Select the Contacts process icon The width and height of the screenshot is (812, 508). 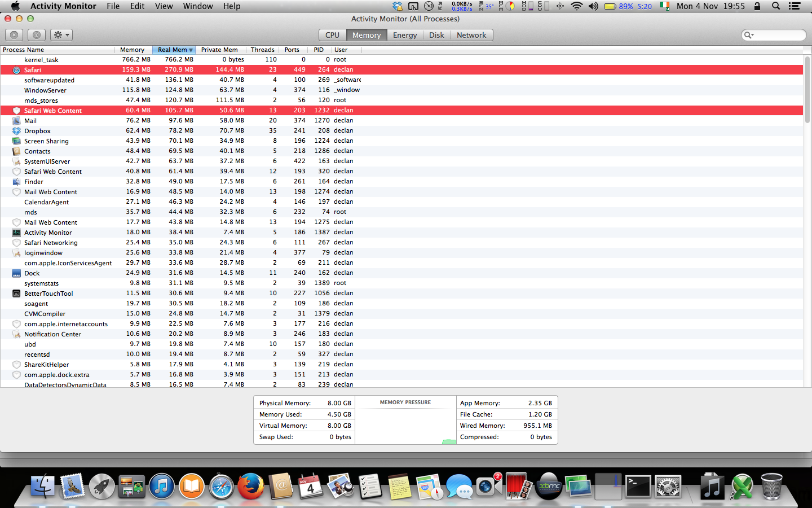[x=16, y=151]
